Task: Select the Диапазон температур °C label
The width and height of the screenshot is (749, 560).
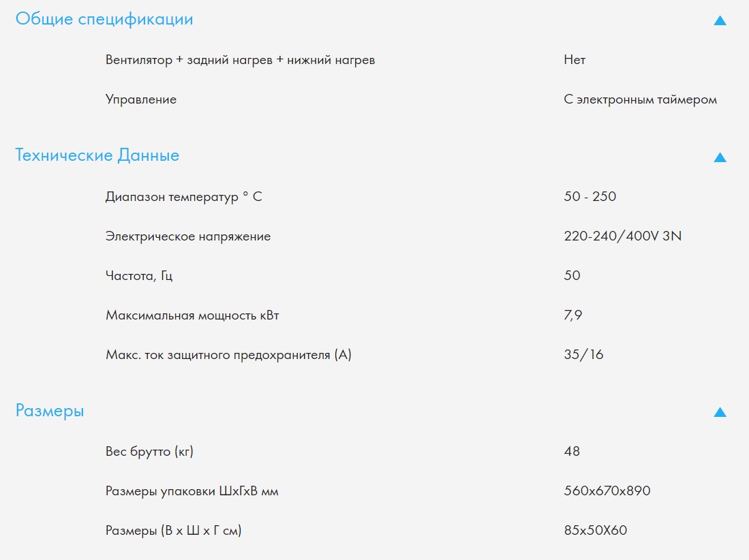Action: pos(183,197)
